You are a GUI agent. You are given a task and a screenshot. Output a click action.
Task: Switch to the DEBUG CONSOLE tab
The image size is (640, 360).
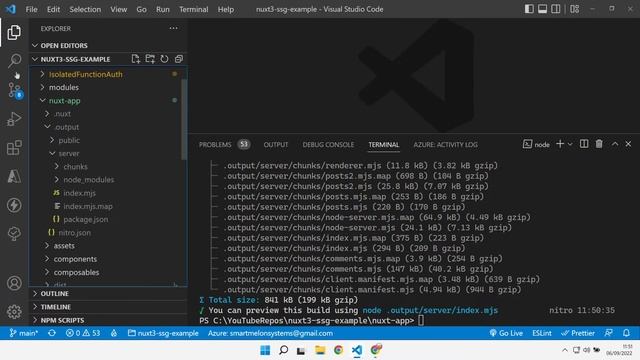pos(328,144)
